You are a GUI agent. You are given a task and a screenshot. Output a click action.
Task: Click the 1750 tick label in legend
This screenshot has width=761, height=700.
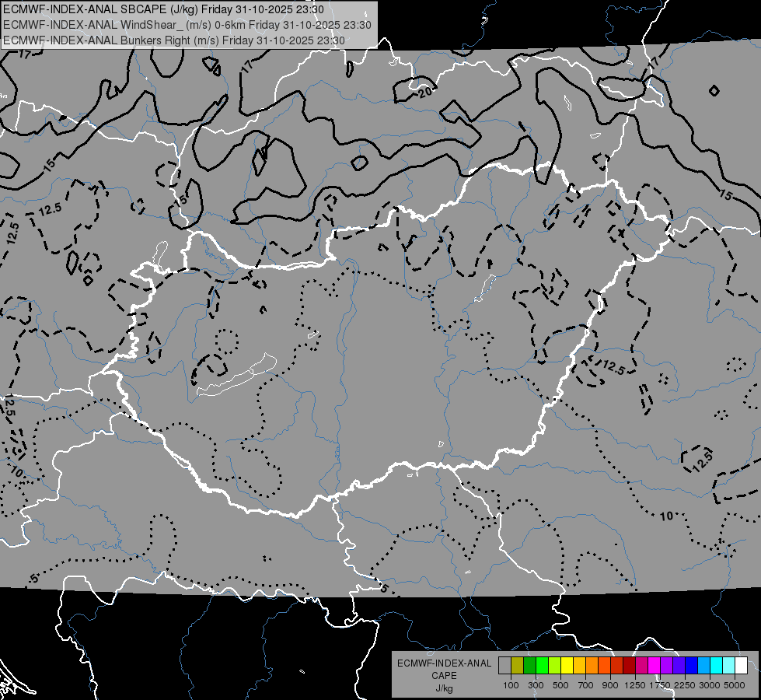click(660, 685)
